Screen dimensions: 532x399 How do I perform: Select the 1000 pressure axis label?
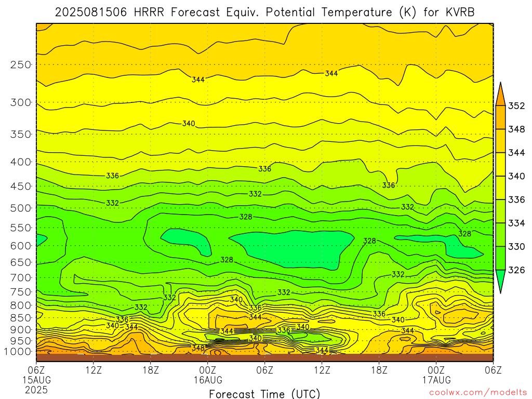tap(18, 352)
